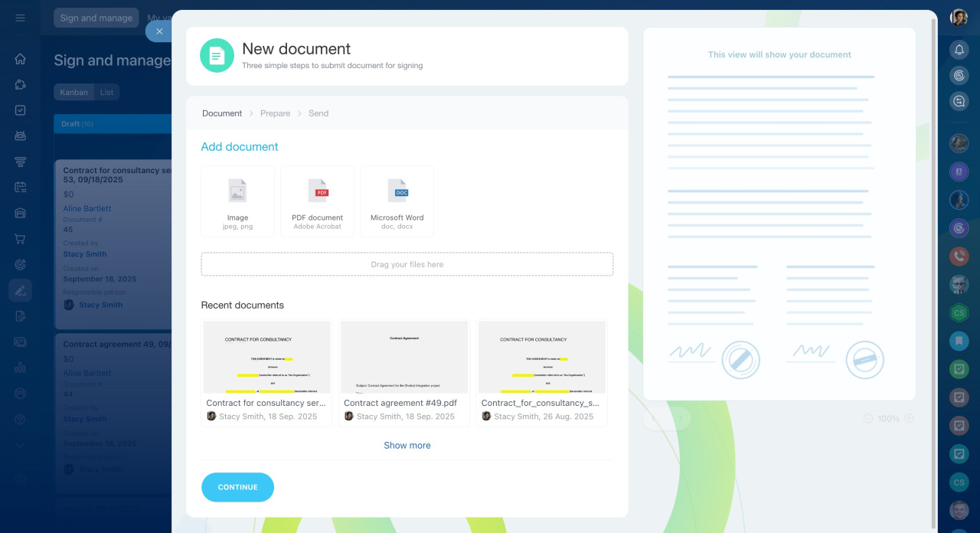Viewport: 980px width, 533px height.
Task: Go to the Prepare step
Action: click(275, 113)
